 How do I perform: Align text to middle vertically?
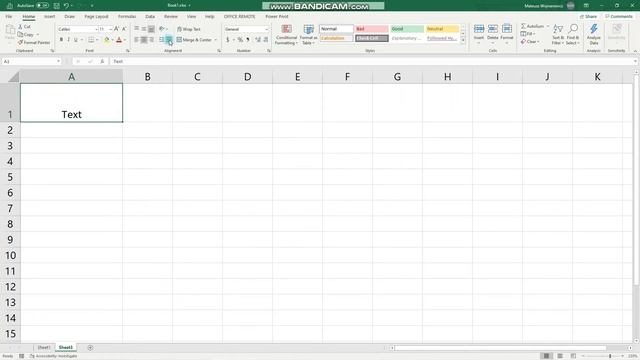click(144, 29)
